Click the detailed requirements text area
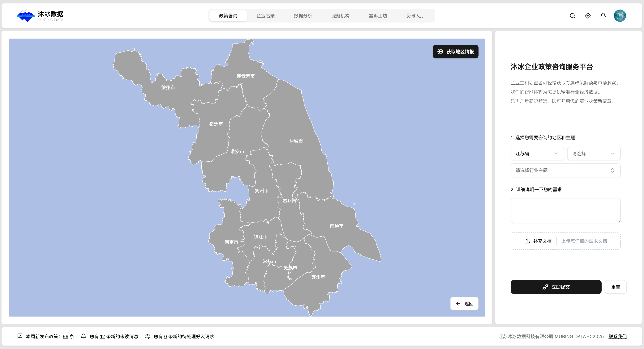 point(565,211)
